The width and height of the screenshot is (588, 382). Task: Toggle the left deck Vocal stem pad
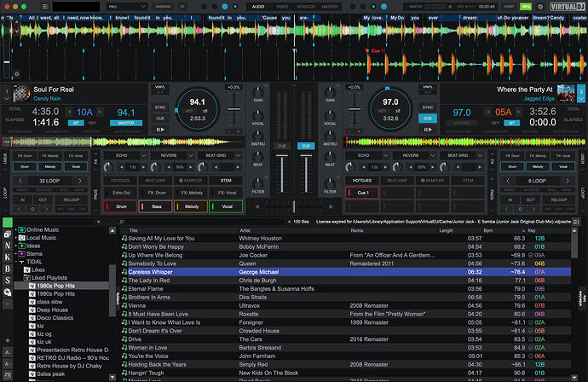[x=226, y=206]
